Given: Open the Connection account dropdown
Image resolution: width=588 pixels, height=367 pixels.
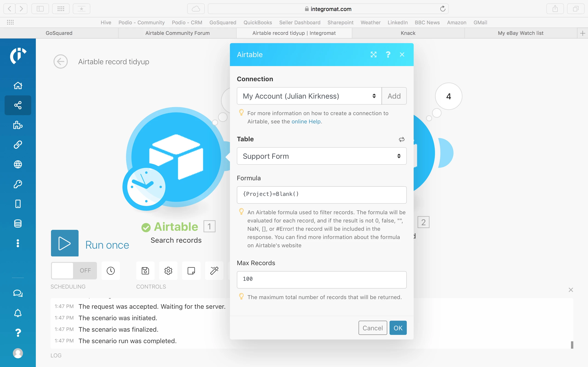Looking at the screenshot, I should click(309, 96).
